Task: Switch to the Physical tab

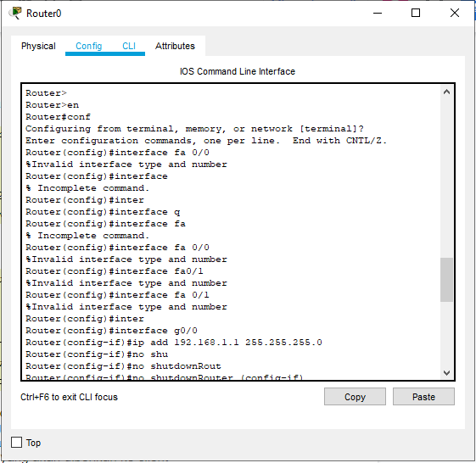Action: [x=38, y=46]
